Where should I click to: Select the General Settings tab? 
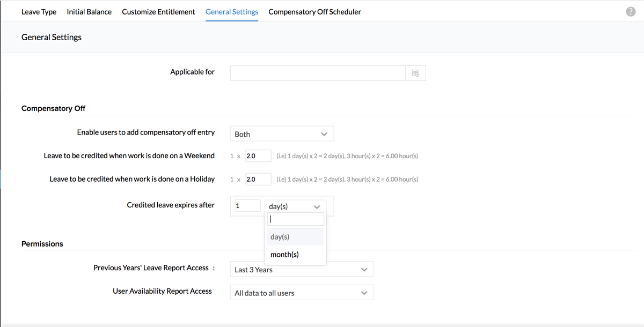point(232,12)
